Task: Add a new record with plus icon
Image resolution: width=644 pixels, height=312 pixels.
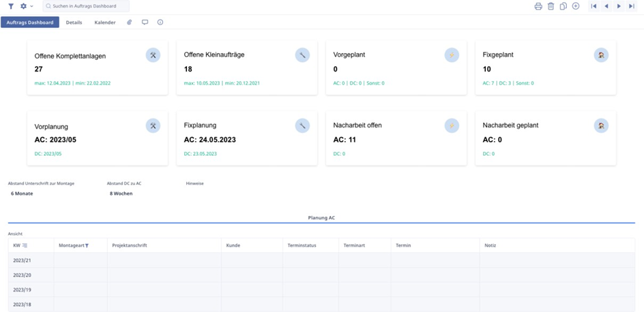Action: point(576,6)
